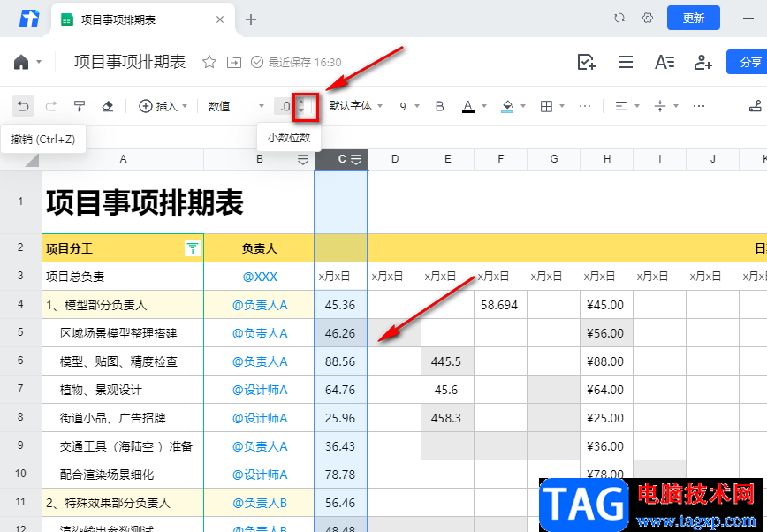Click the @XXX mention link
The image size is (767, 532).
[x=260, y=277]
